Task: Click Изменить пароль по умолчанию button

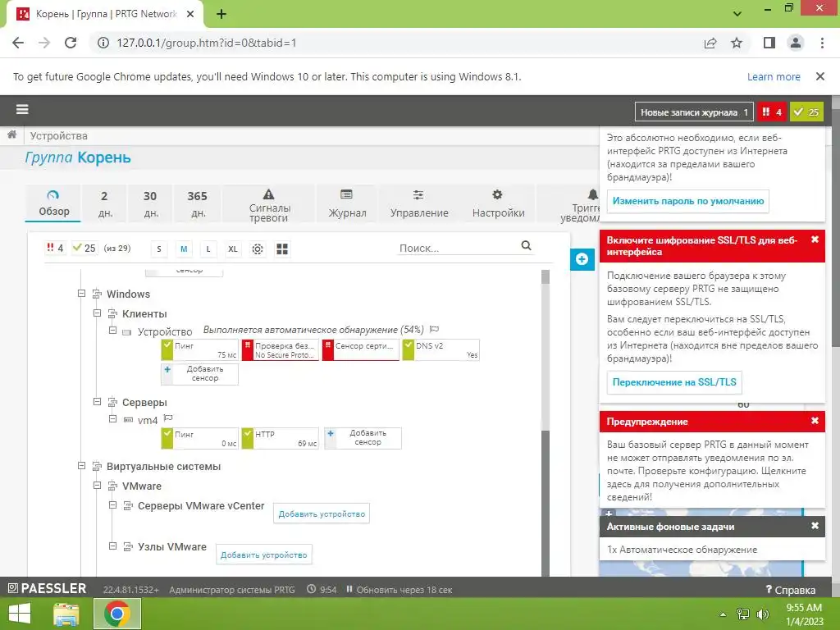Action: [688, 201]
